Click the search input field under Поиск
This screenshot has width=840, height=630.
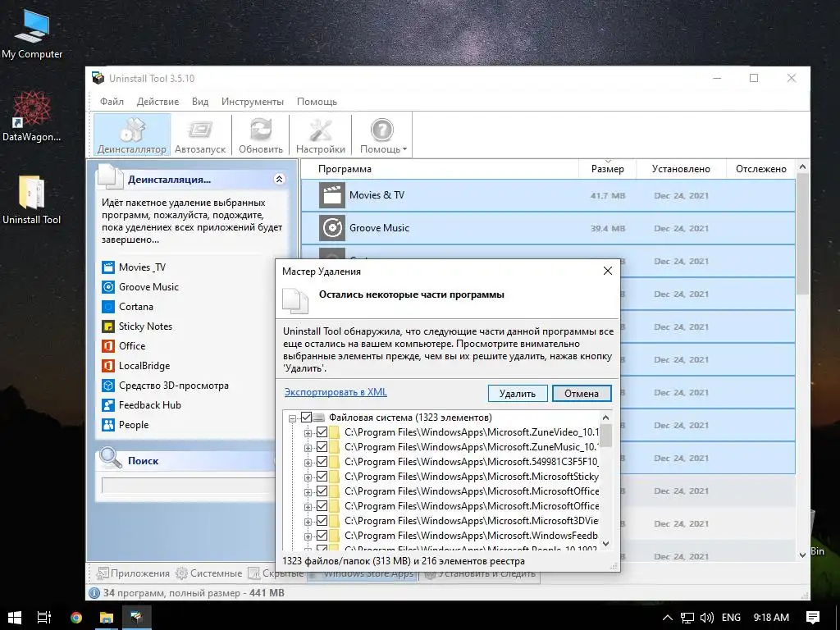pyautogui.click(x=188, y=486)
